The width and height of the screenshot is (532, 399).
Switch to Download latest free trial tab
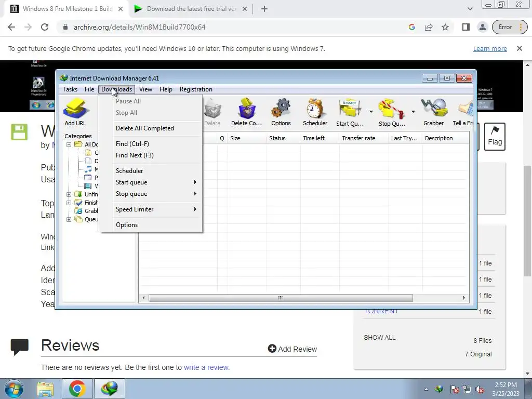click(191, 9)
